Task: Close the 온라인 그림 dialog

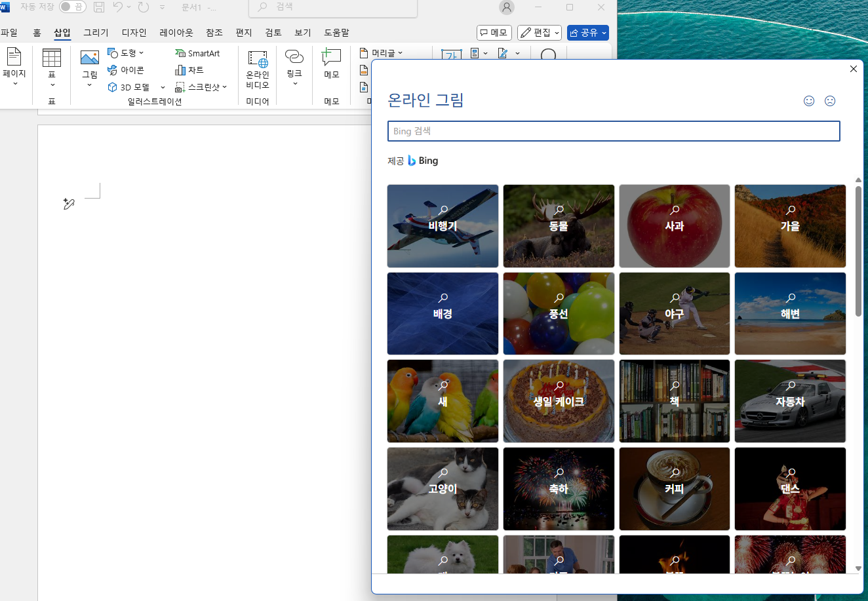Action: coord(853,69)
